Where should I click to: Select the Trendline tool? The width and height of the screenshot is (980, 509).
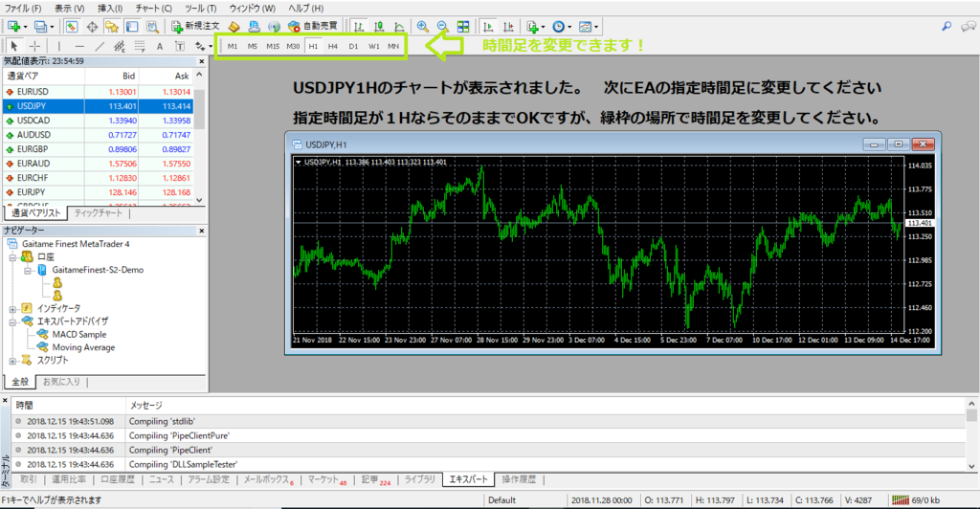coord(100,46)
